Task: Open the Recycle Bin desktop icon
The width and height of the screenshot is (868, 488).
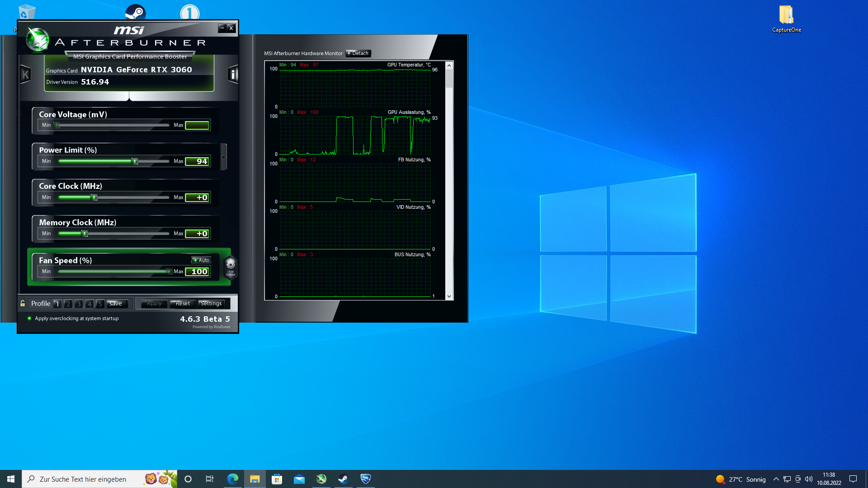Action: coord(27,13)
